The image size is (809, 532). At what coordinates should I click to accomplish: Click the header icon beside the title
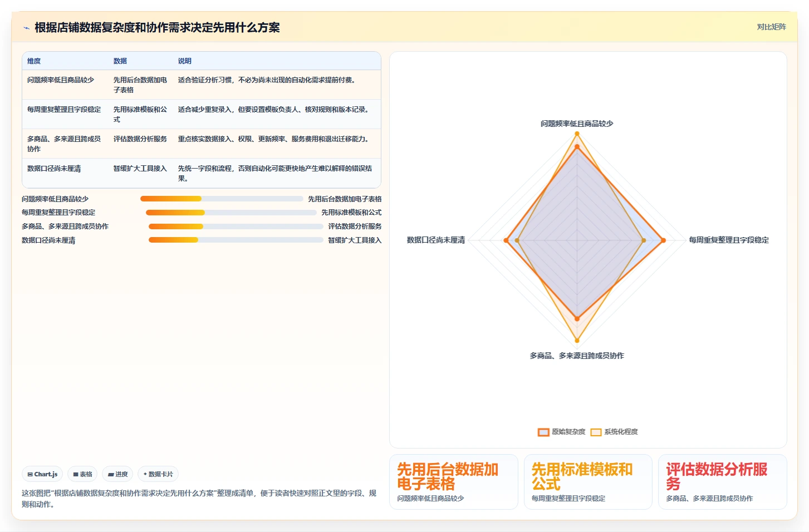(26, 28)
